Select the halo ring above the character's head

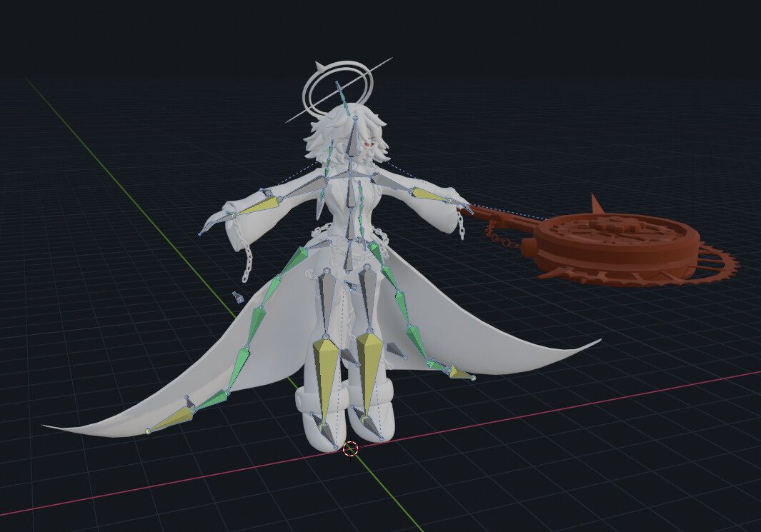pos(339,90)
